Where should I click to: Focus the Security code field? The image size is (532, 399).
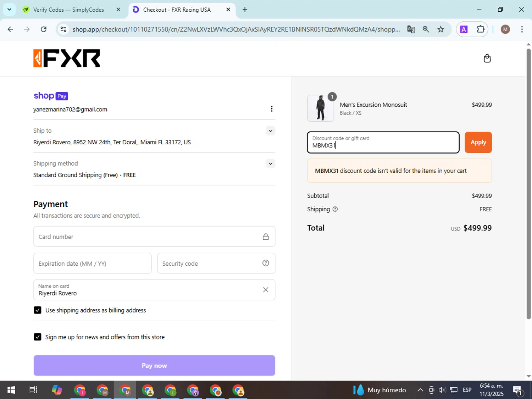click(x=216, y=263)
